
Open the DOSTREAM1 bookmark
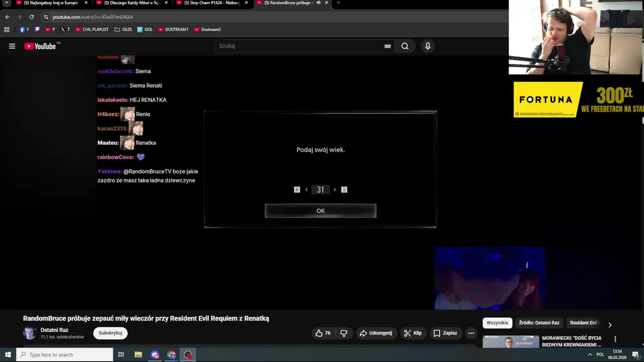[x=173, y=30]
